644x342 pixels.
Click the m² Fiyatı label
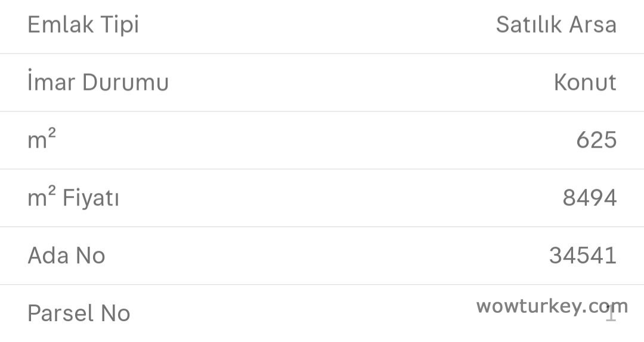tap(73, 198)
